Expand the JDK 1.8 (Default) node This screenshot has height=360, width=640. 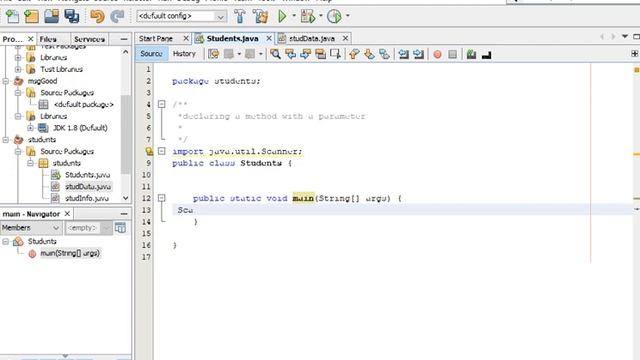coord(31,128)
